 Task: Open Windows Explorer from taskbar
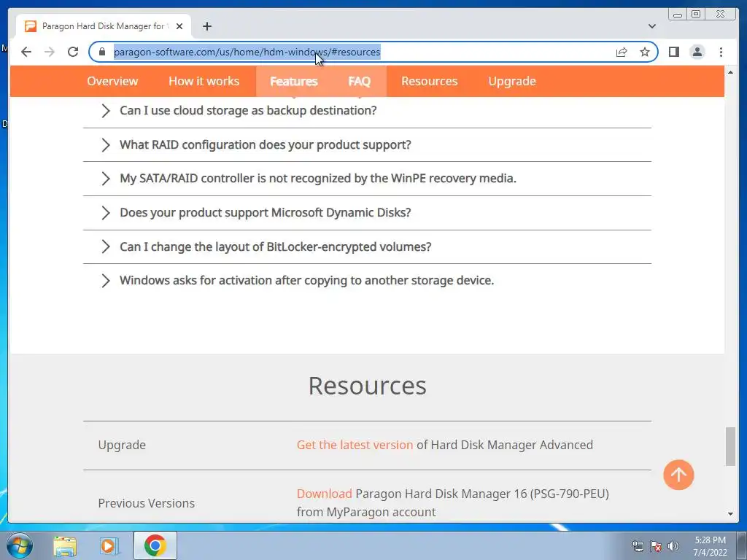coord(65,545)
